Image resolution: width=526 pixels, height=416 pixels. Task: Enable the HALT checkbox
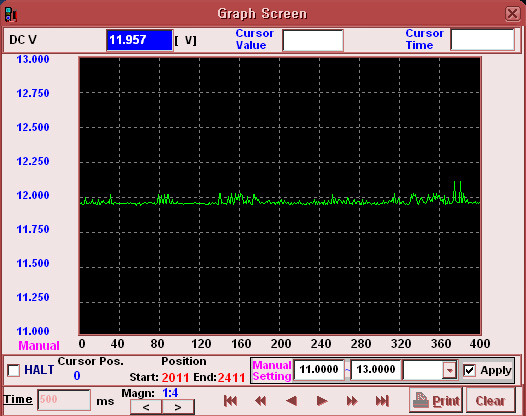[14, 370]
